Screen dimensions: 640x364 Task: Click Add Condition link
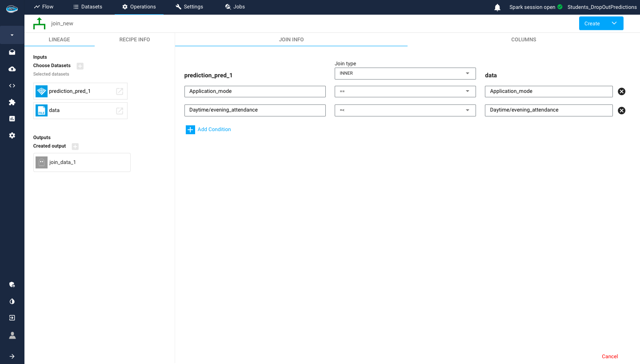[214, 129]
